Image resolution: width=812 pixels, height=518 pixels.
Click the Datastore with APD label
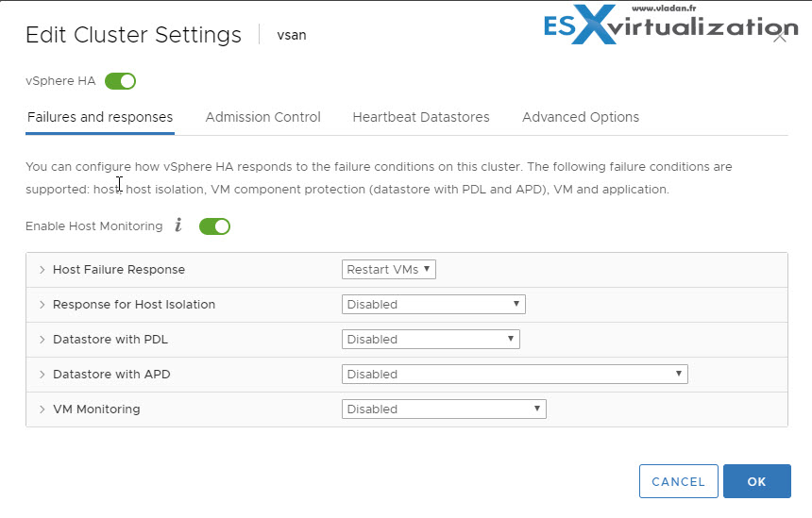tap(111, 375)
